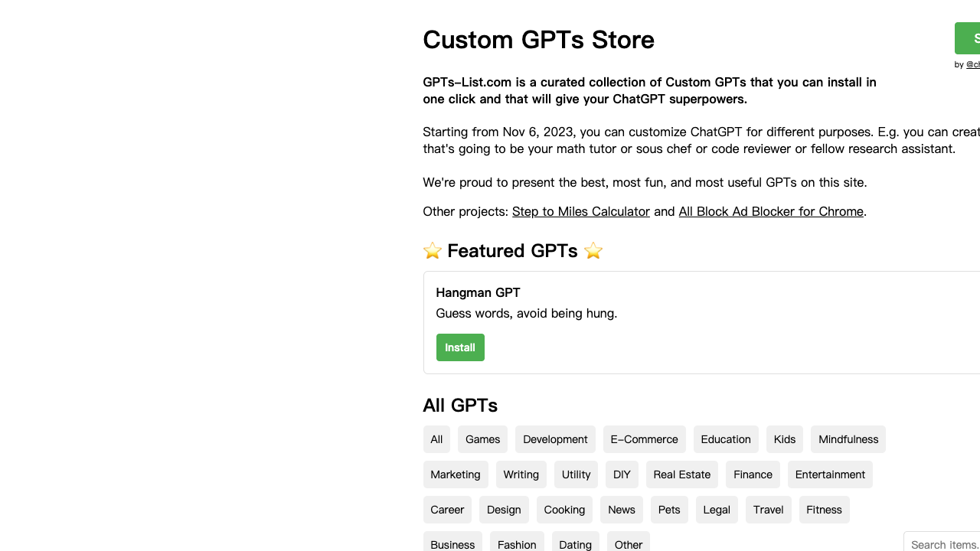Filter by DIY category
The image size is (980, 551).
coord(622,474)
